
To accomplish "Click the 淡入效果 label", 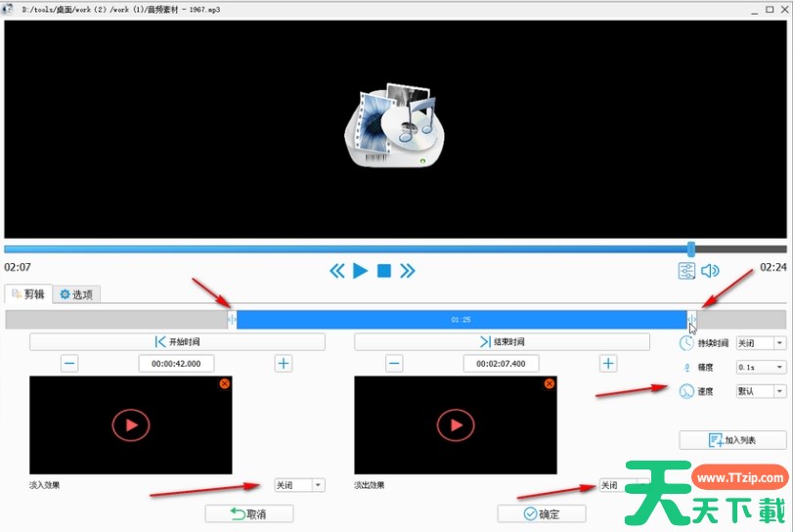I will pyautogui.click(x=45, y=485).
